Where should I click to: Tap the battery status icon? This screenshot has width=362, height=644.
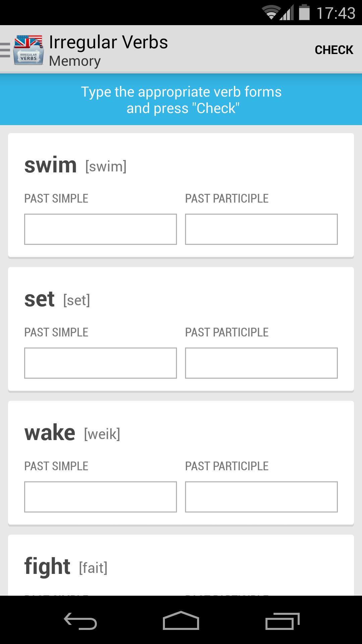coord(304,13)
